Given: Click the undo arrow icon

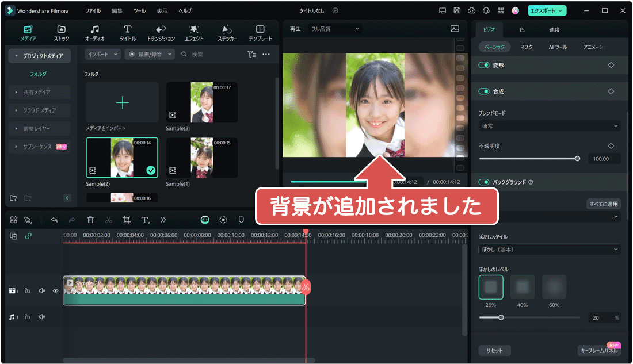Looking at the screenshot, I should [54, 220].
